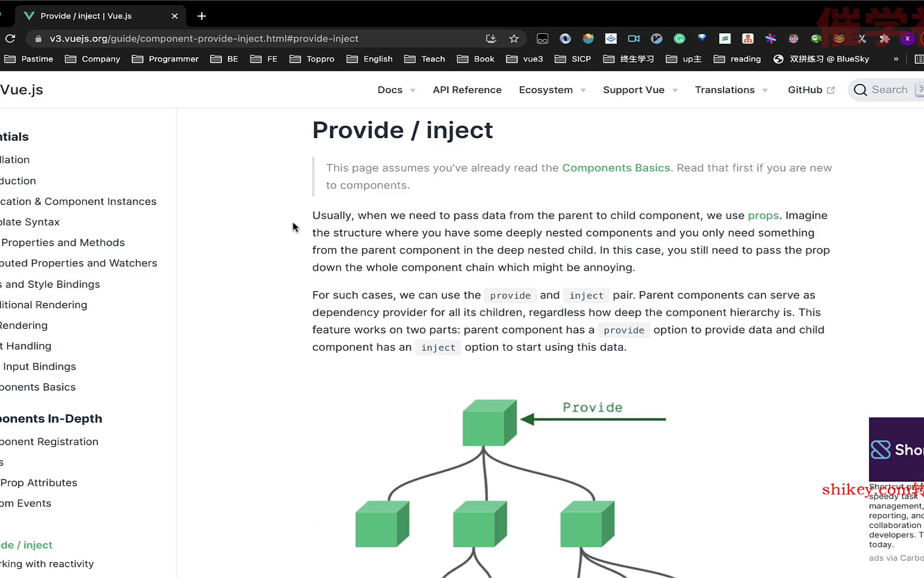This screenshot has height=578, width=924.
Task: Go to API Reference
Action: pyautogui.click(x=467, y=90)
